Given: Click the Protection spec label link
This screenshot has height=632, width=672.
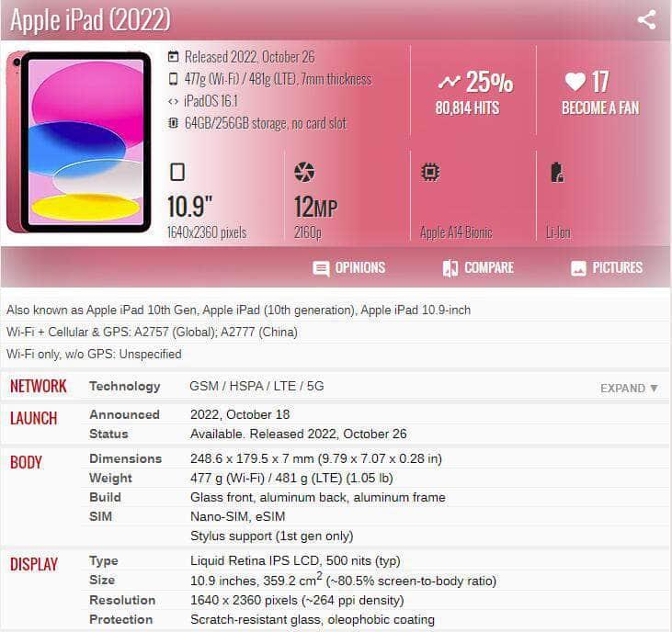Looking at the screenshot, I should coord(120,619).
